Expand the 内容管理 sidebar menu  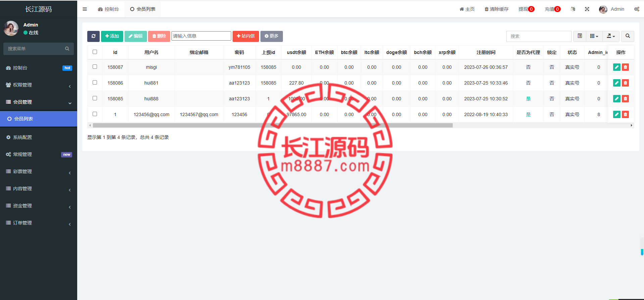39,189
